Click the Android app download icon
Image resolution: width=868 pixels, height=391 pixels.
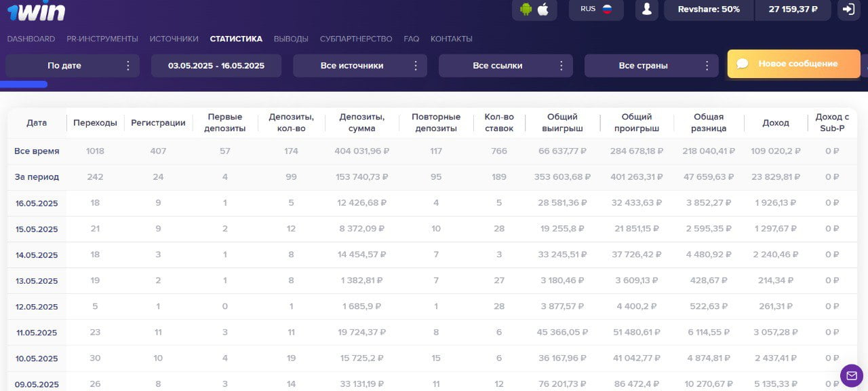(526, 10)
